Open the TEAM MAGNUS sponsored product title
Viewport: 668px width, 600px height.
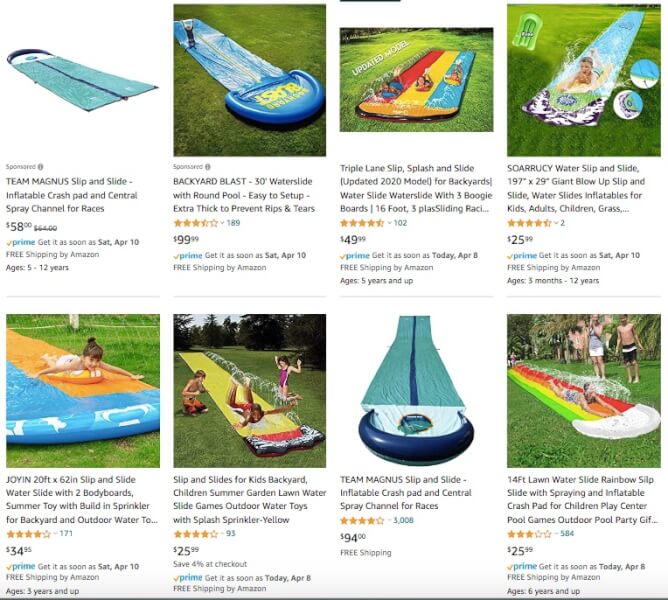(72, 195)
